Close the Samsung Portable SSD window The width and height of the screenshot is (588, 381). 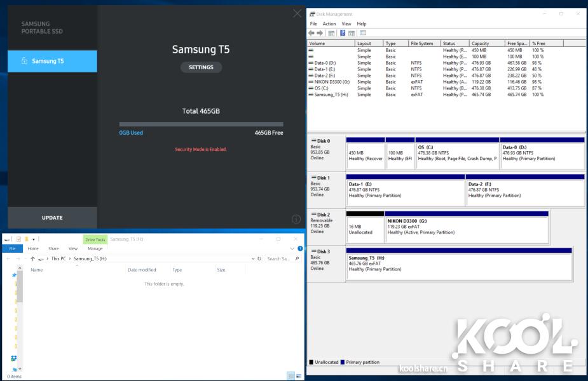297,13
